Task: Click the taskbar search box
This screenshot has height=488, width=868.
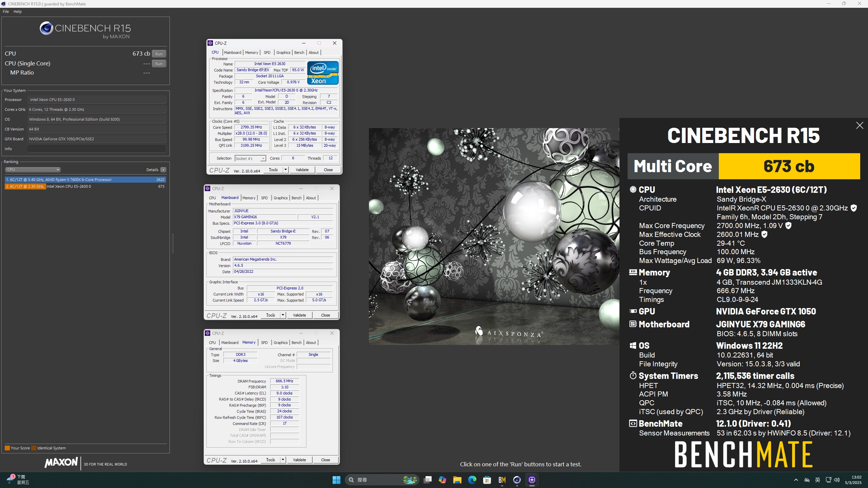Action: pos(382,480)
